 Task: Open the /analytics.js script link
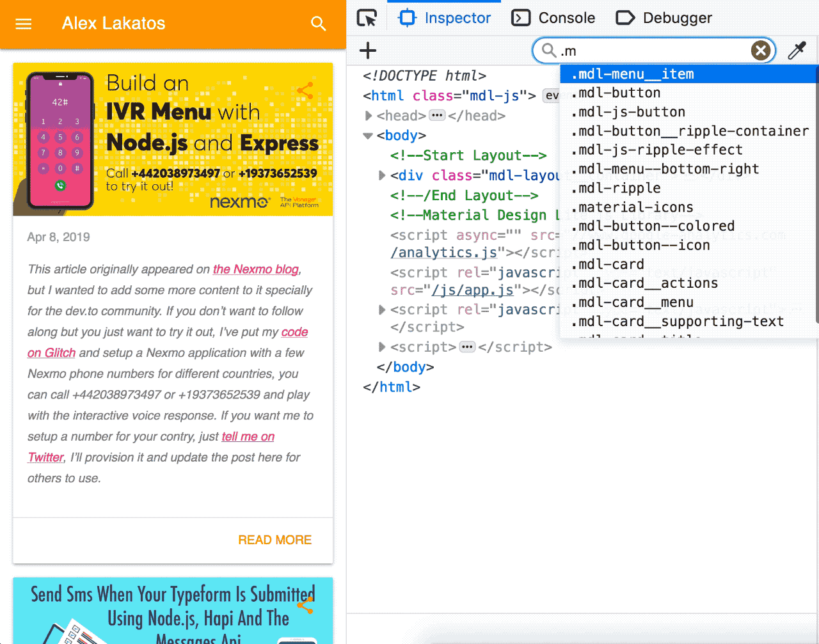pos(444,253)
